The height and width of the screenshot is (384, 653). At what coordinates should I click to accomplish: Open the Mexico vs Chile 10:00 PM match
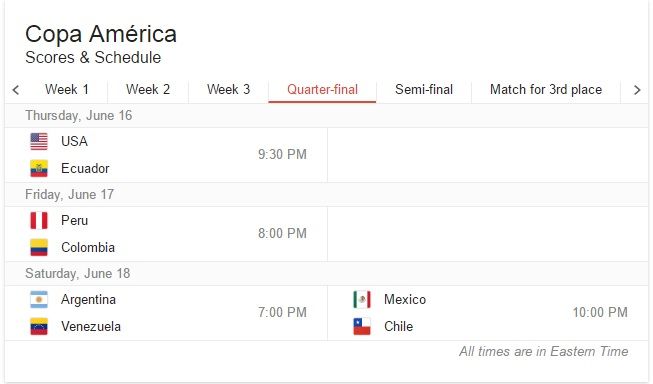[x=488, y=313]
